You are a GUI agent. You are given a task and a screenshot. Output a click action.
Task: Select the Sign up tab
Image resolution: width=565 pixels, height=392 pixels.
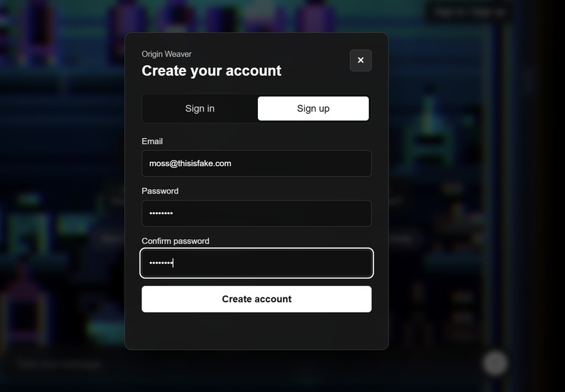point(313,109)
